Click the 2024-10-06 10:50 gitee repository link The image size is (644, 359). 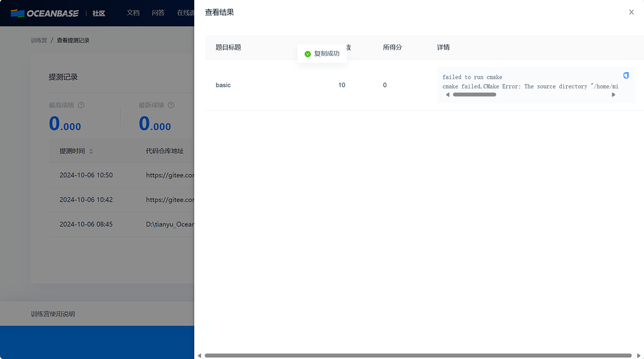click(170, 175)
